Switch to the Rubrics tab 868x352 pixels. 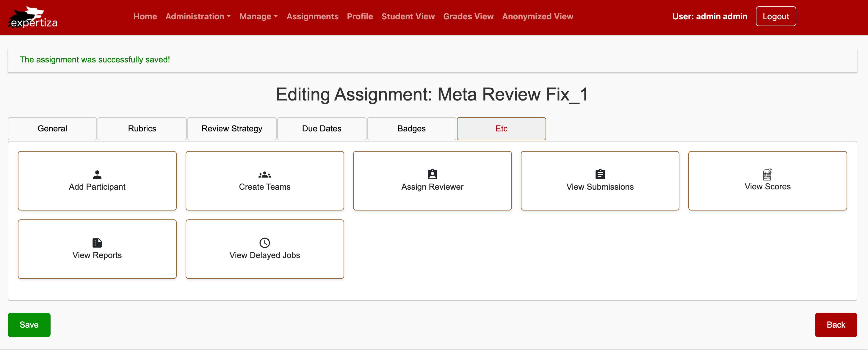point(142,129)
